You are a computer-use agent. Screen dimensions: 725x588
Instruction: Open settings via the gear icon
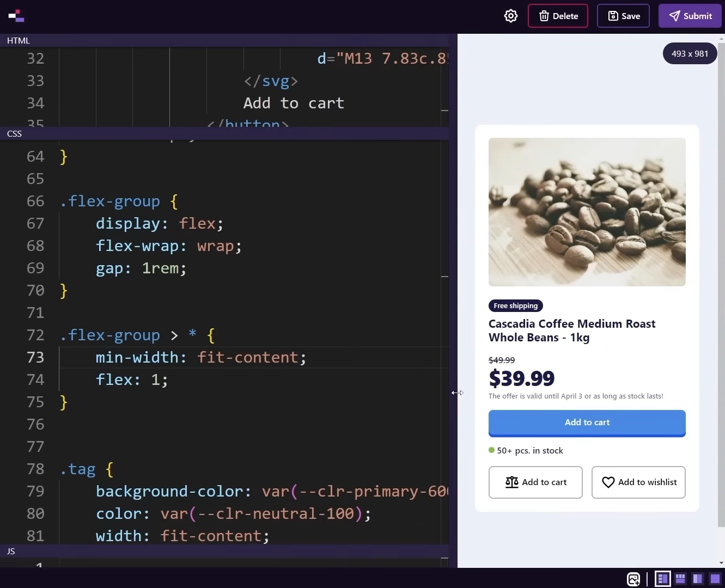pos(511,16)
